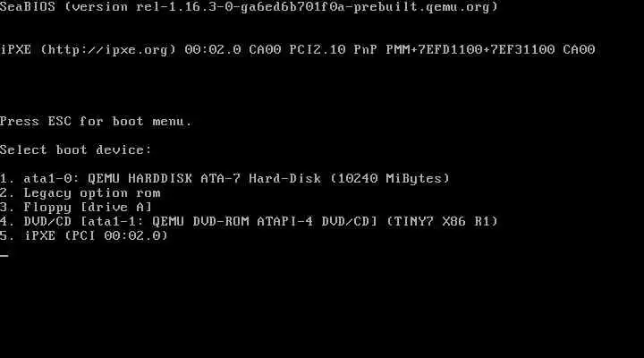
Task: Click the Select boot device prompt
Action: click(x=75, y=149)
